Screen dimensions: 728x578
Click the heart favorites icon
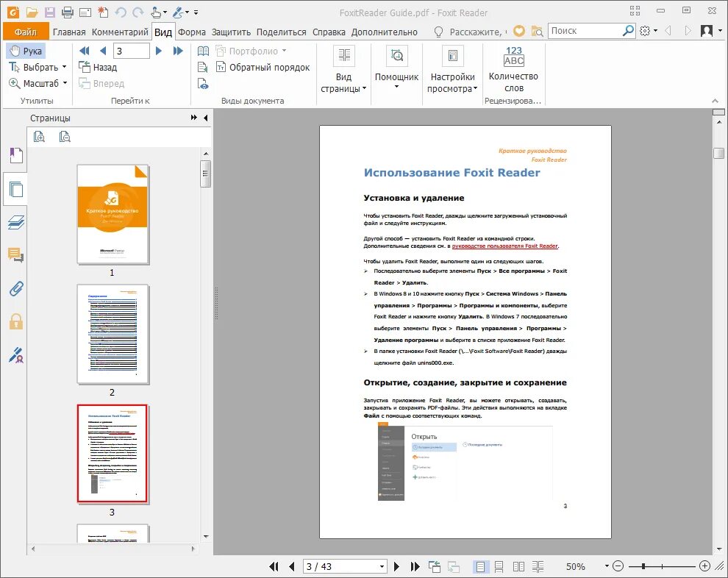pyautogui.click(x=519, y=31)
